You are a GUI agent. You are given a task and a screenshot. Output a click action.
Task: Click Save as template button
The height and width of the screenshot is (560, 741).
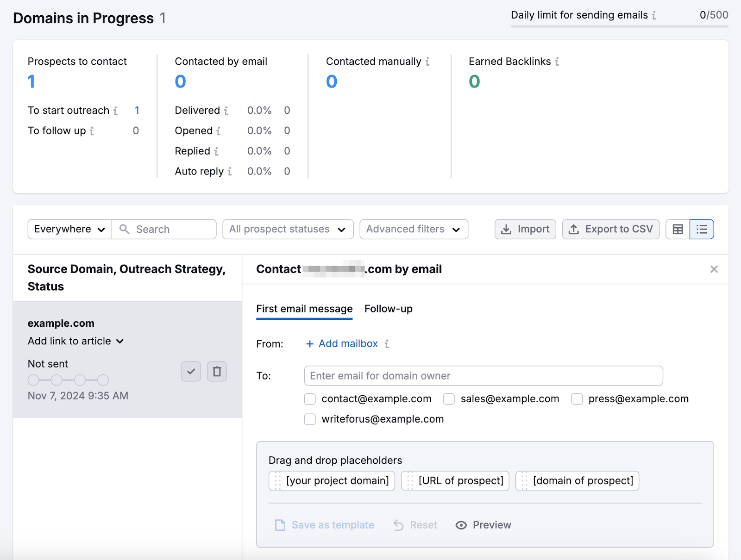point(325,525)
